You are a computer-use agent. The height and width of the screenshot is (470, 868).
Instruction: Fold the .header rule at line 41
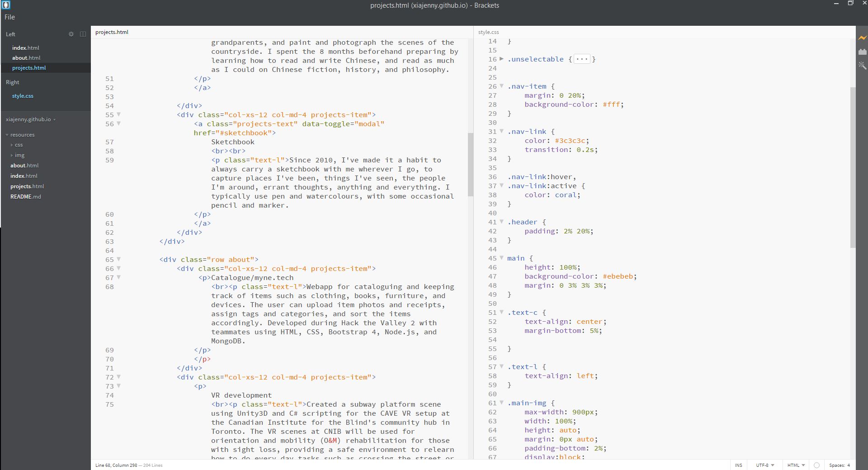(501, 222)
